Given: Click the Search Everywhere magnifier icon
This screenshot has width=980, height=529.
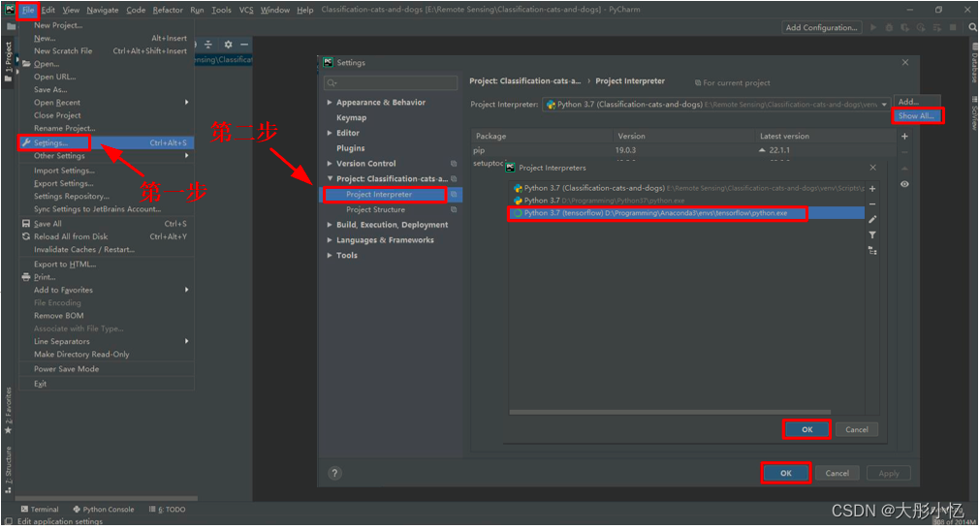Looking at the screenshot, I should (972, 28).
